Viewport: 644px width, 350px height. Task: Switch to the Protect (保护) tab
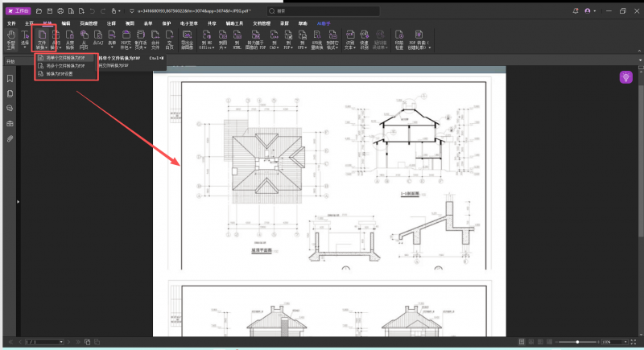[x=167, y=23]
